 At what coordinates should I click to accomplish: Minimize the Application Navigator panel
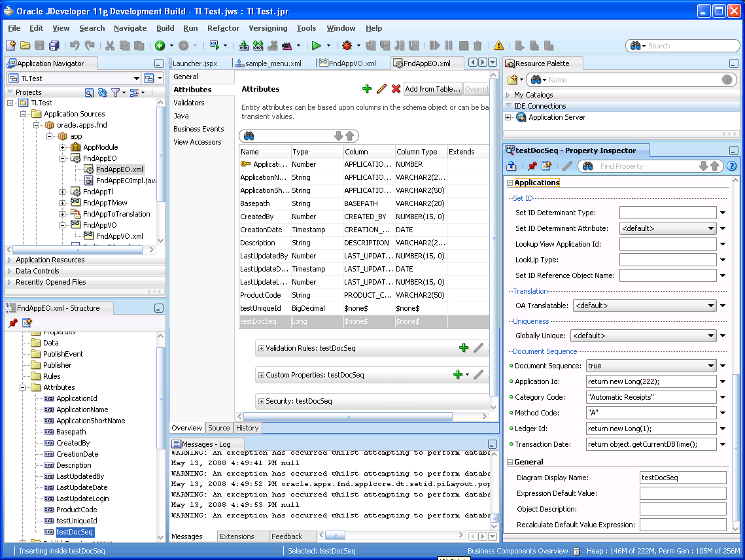point(159,63)
